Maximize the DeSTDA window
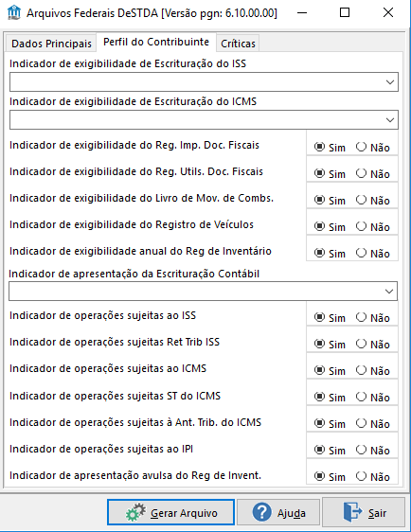 click(x=345, y=13)
